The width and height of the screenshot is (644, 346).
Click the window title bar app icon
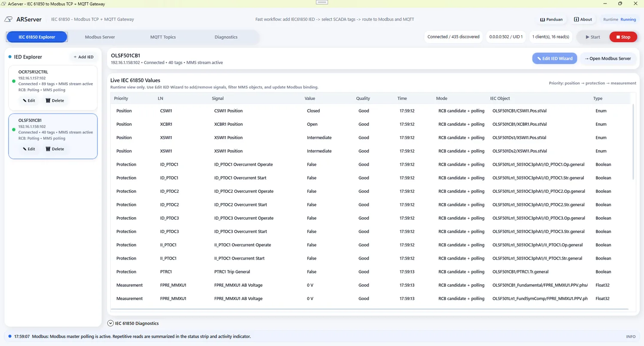click(4, 4)
